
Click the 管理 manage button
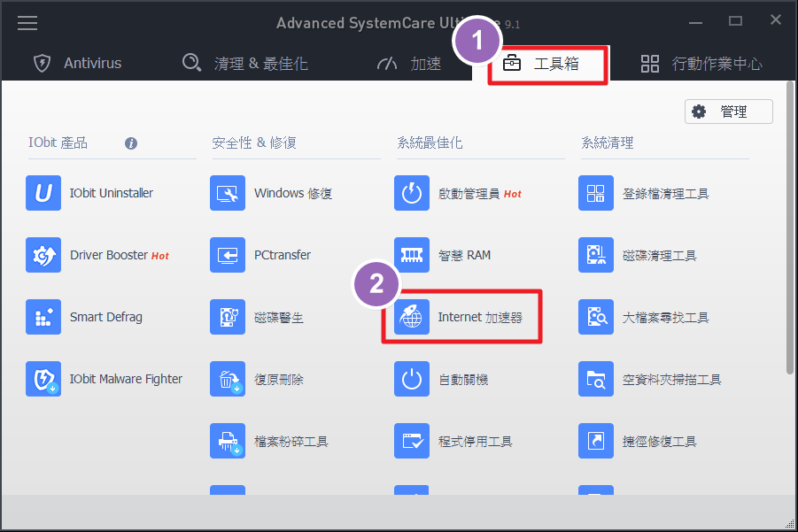(x=728, y=112)
